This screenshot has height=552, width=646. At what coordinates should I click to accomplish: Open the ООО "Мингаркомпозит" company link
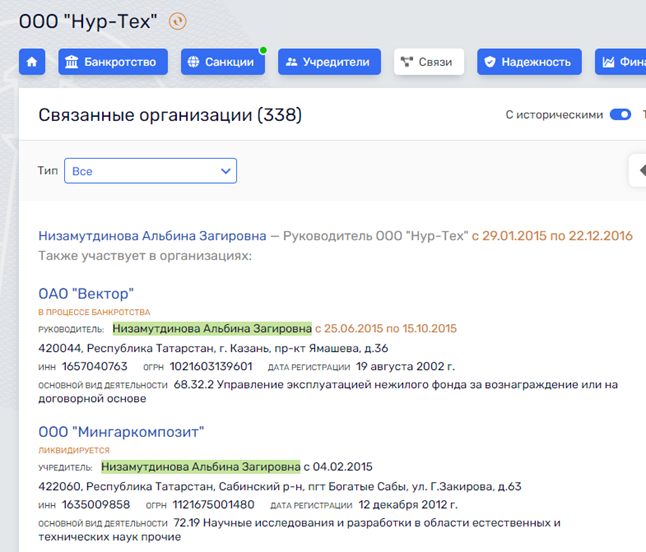click(121, 432)
